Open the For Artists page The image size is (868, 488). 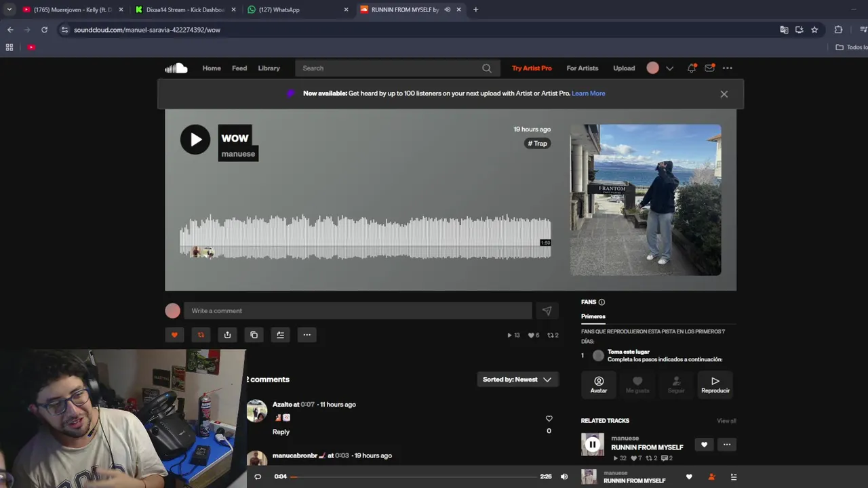click(583, 68)
